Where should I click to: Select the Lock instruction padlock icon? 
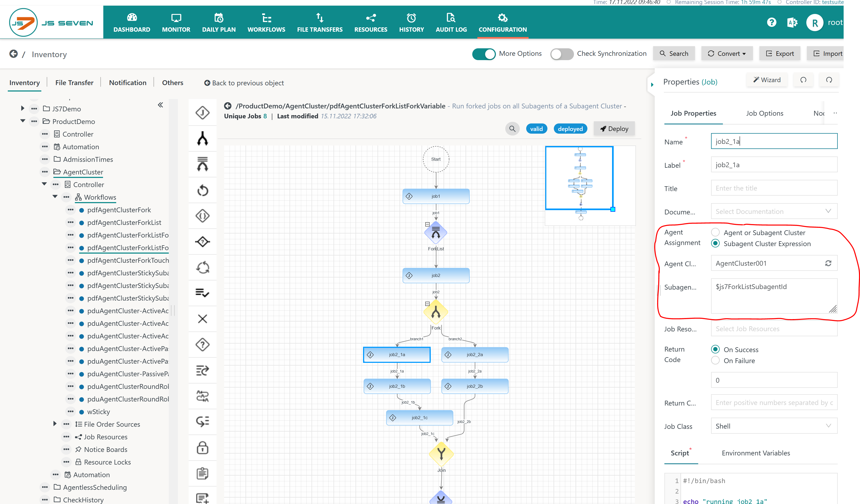202,447
